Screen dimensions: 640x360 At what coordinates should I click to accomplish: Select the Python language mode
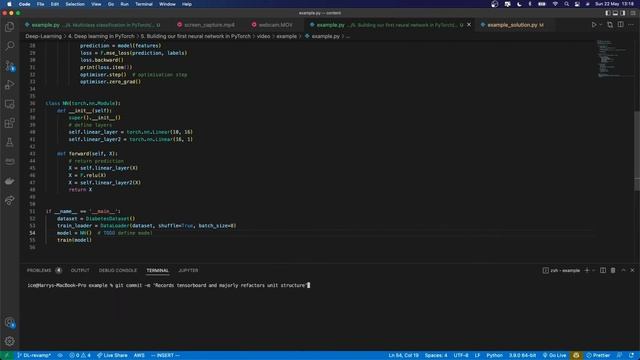pos(494,356)
